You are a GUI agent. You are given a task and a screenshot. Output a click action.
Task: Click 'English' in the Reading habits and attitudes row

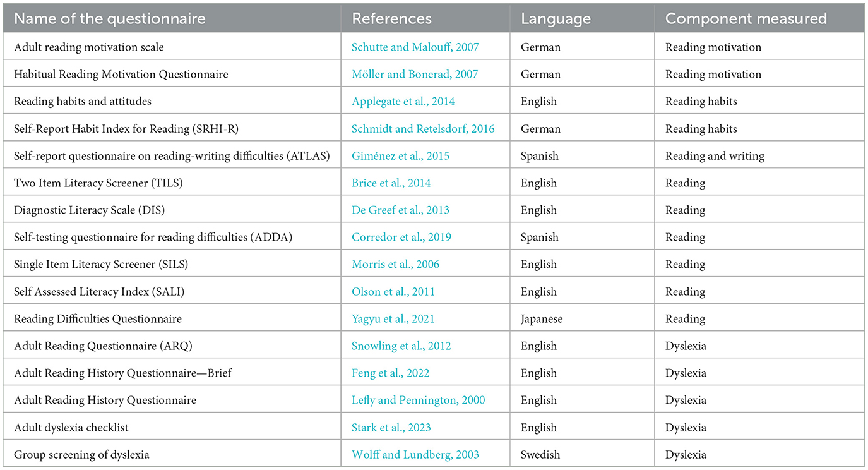pos(539,102)
